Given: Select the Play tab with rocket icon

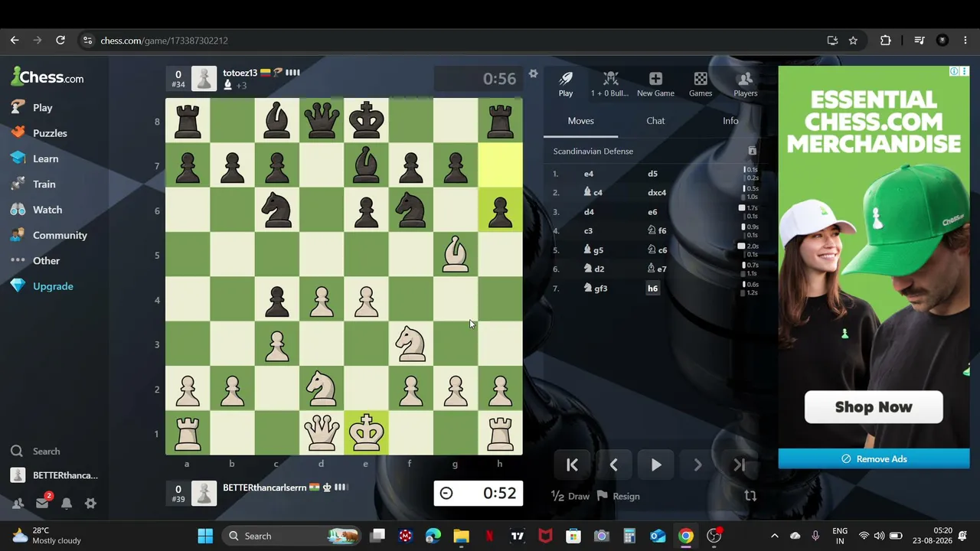Looking at the screenshot, I should [566, 84].
